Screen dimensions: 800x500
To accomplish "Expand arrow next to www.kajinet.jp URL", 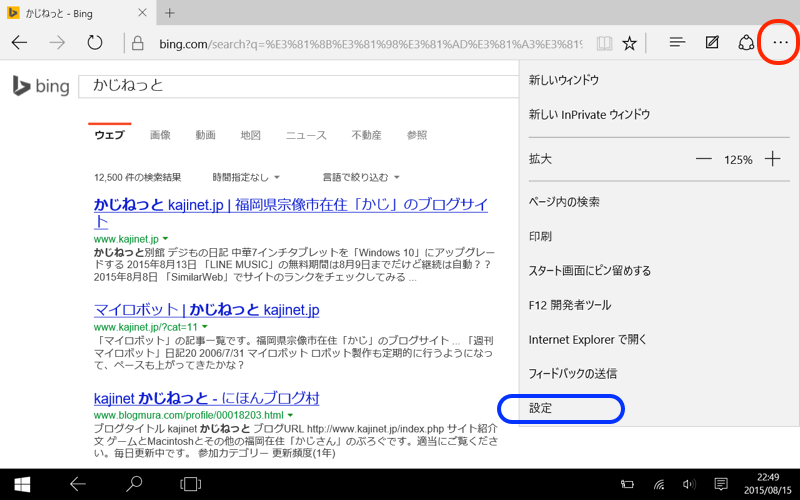I will [x=165, y=239].
